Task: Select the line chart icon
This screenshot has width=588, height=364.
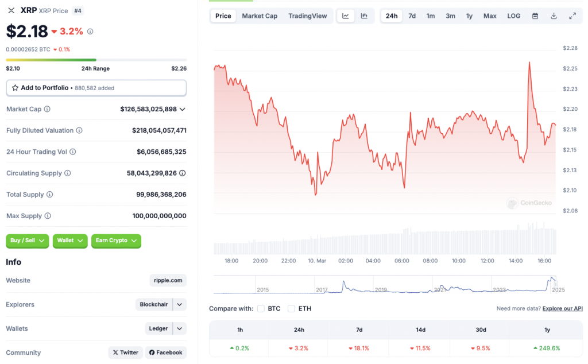Action: coord(345,16)
